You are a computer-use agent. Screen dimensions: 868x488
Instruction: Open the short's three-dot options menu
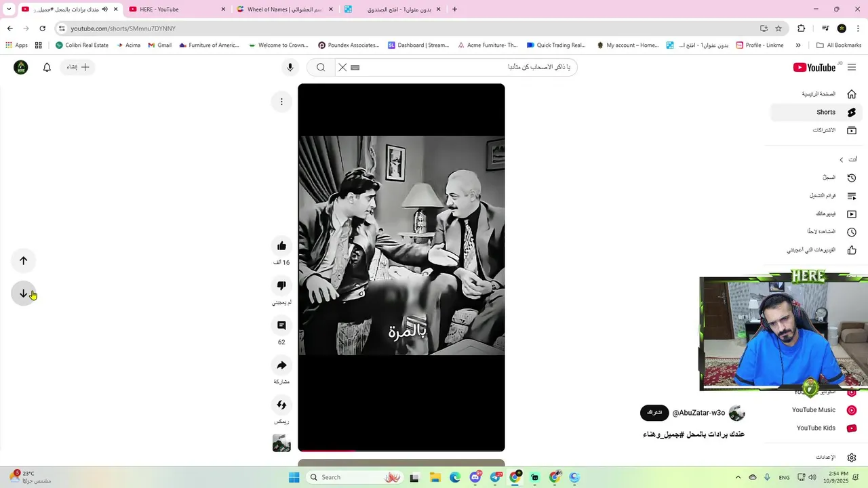point(281,102)
